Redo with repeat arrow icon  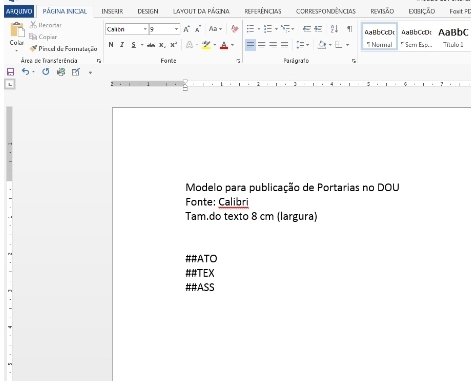tap(46, 72)
